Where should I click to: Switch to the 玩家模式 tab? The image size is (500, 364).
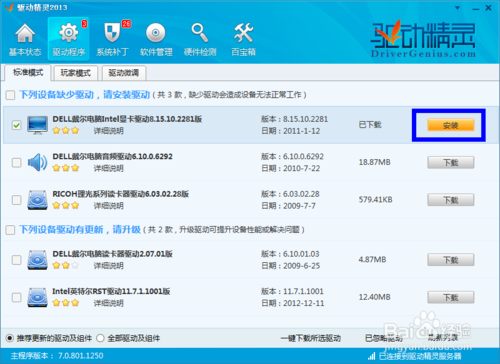click(x=76, y=73)
